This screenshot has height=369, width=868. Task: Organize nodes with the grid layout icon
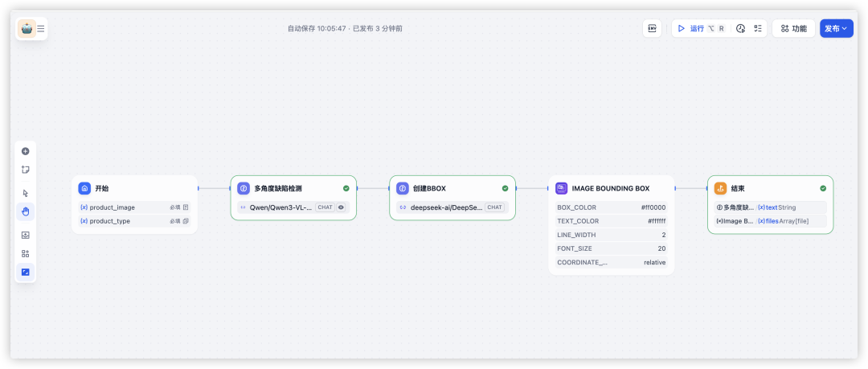pyautogui.click(x=26, y=254)
